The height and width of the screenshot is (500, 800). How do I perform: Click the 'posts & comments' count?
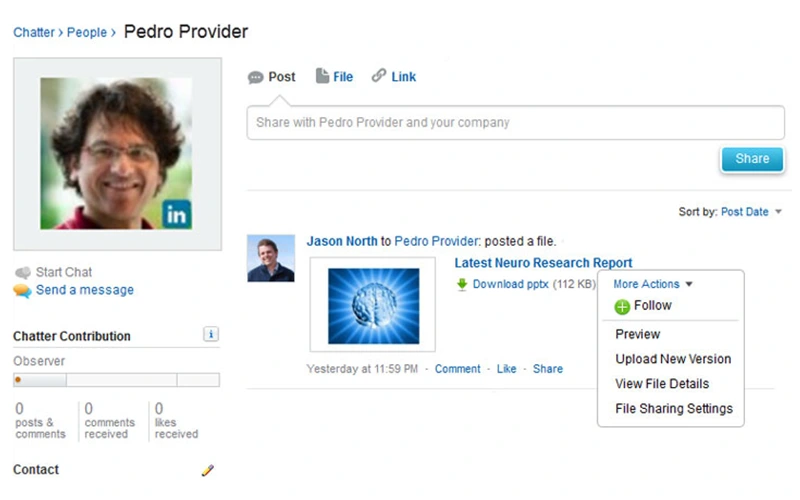40,421
